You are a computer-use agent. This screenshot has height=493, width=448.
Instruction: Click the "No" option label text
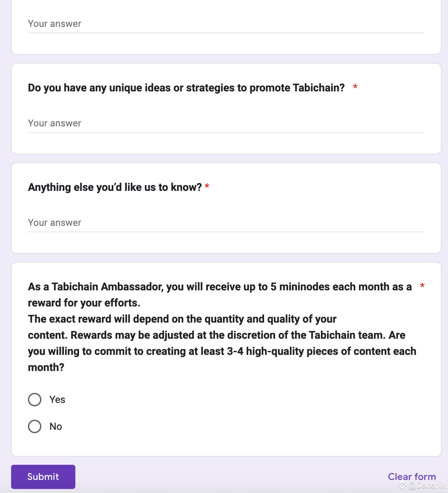56,426
